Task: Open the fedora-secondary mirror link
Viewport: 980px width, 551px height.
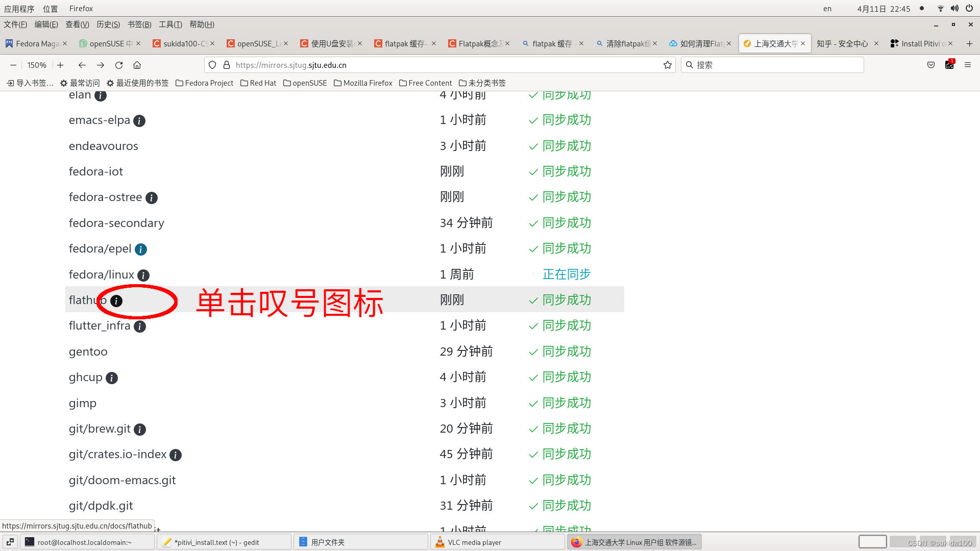Action: pyautogui.click(x=116, y=223)
